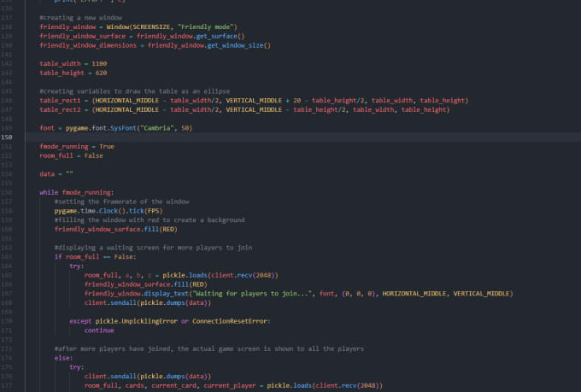Click the 'table_width = 1100' line

coord(73,64)
